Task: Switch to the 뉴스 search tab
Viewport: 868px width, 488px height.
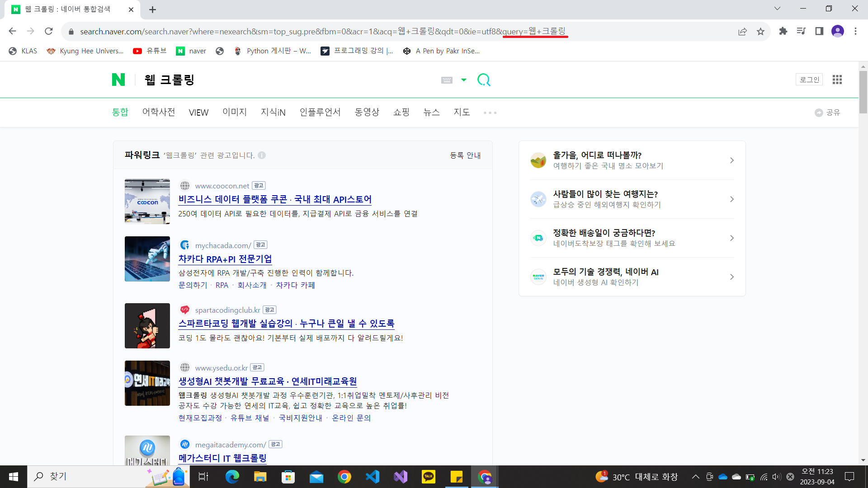Action: click(x=431, y=112)
